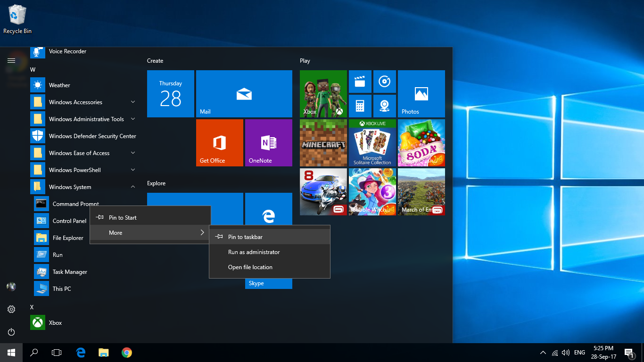Launch Xbox from the X section of the app list
Screen dimensions: 644x362
pos(38,322)
